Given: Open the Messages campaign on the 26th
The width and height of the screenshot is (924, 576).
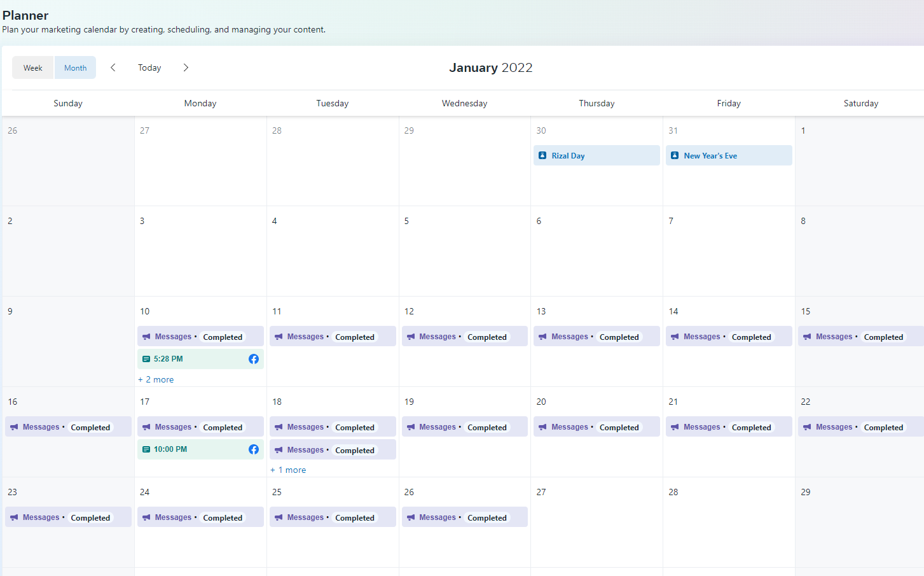Looking at the screenshot, I should tap(465, 517).
